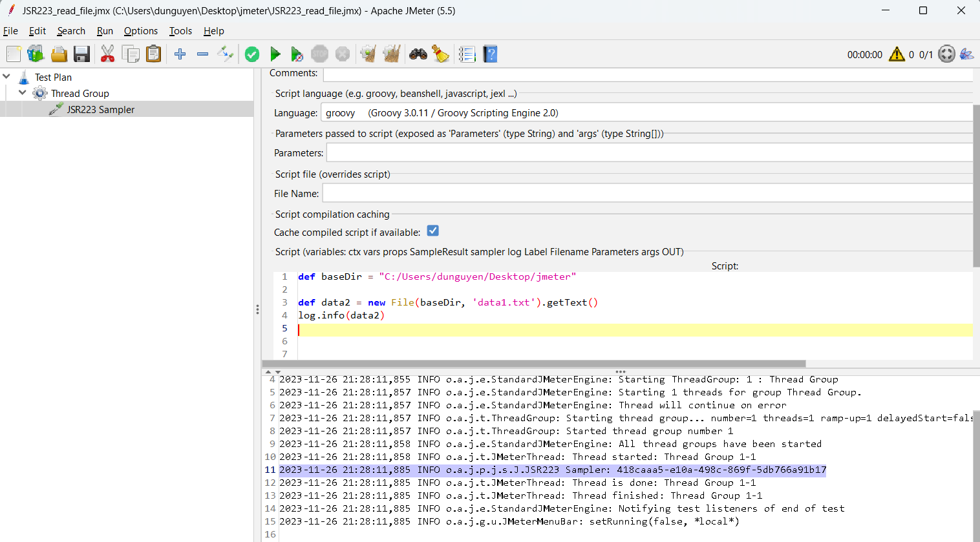Open the Tools menu
This screenshot has height=542, width=980.
click(180, 31)
